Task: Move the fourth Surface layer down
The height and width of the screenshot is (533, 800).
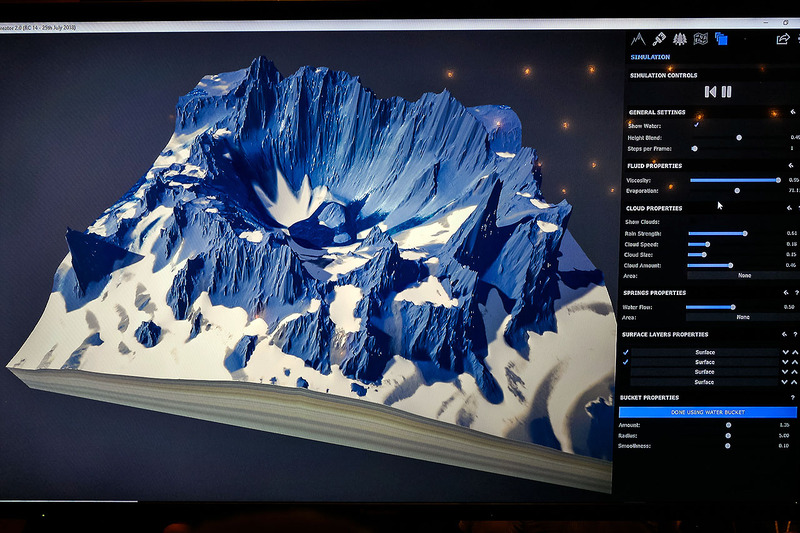Action: pyautogui.click(x=785, y=382)
